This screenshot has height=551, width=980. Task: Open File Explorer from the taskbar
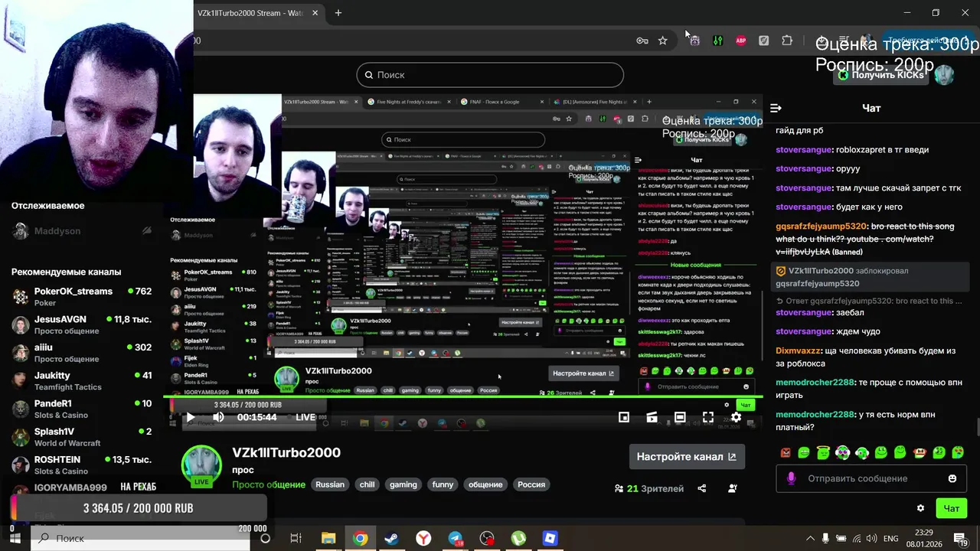click(x=328, y=539)
